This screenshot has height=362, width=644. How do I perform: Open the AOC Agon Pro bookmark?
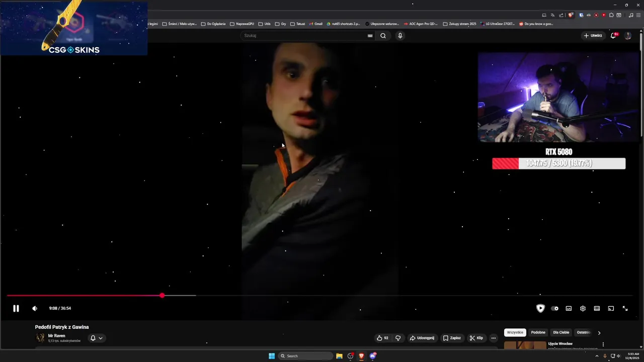point(421,24)
